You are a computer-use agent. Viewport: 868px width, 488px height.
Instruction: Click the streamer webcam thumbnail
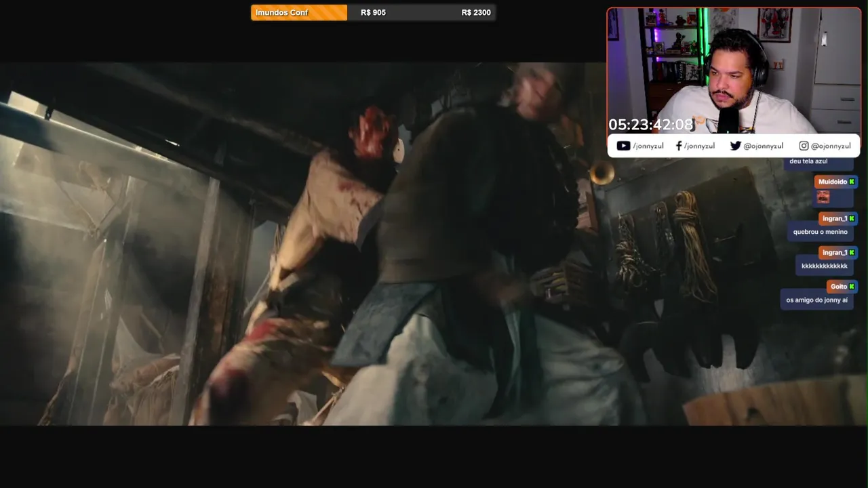734,70
